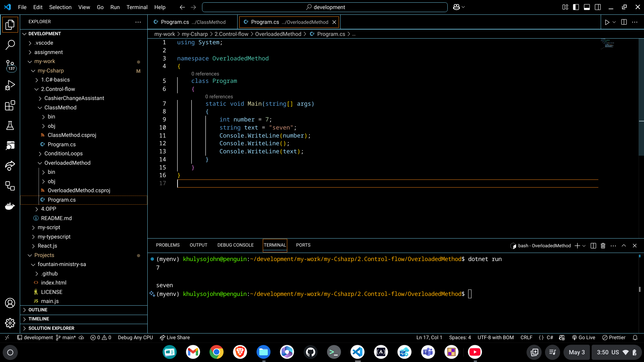Open the Accounts menu icon
The height and width of the screenshot is (362, 644).
[10, 303]
